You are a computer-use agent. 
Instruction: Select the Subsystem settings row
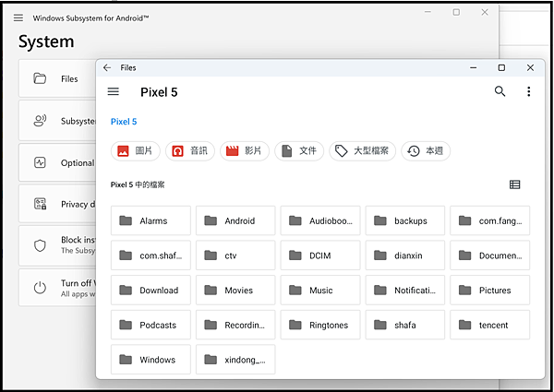tap(57, 121)
